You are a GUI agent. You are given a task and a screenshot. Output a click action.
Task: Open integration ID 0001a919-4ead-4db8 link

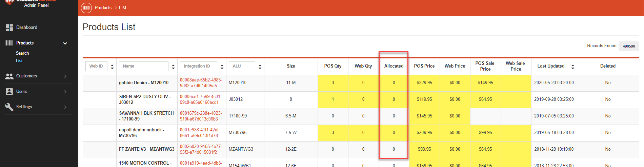click(201, 163)
